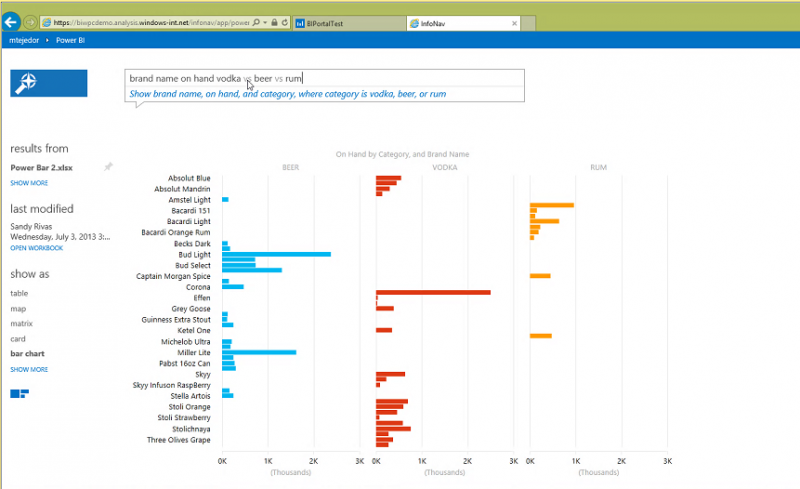The image size is (800, 489).
Task: Show results as matrix
Action: 21,323
